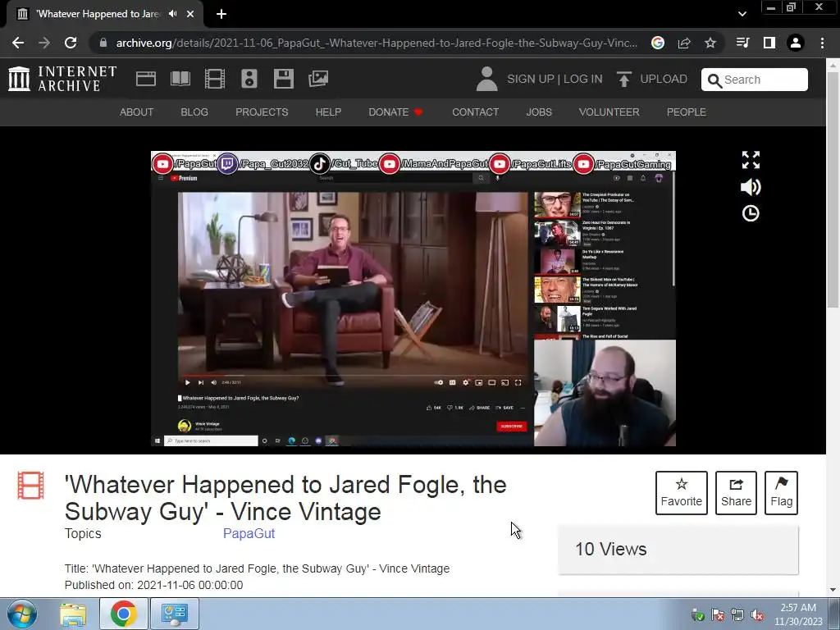Image resolution: width=840 pixels, height=630 pixels.
Task: Toggle fullscreen for the video player
Action: coord(751,160)
